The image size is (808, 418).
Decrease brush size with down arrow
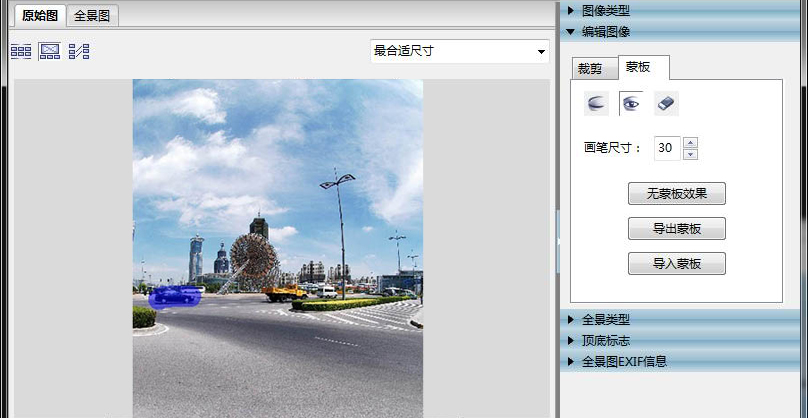(690, 154)
